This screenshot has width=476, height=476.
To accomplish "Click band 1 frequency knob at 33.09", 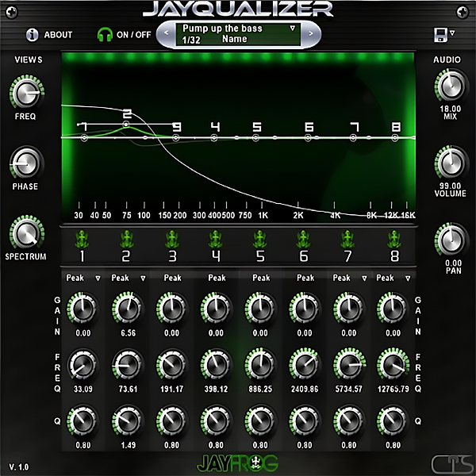I will pyautogui.click(x=82, y=364).
